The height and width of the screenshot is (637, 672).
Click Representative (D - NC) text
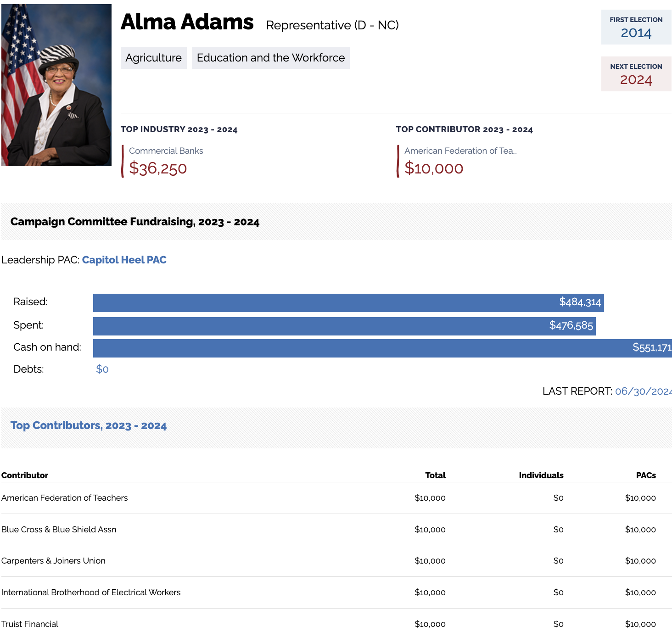pyautogui.click(x=332, y=25)
